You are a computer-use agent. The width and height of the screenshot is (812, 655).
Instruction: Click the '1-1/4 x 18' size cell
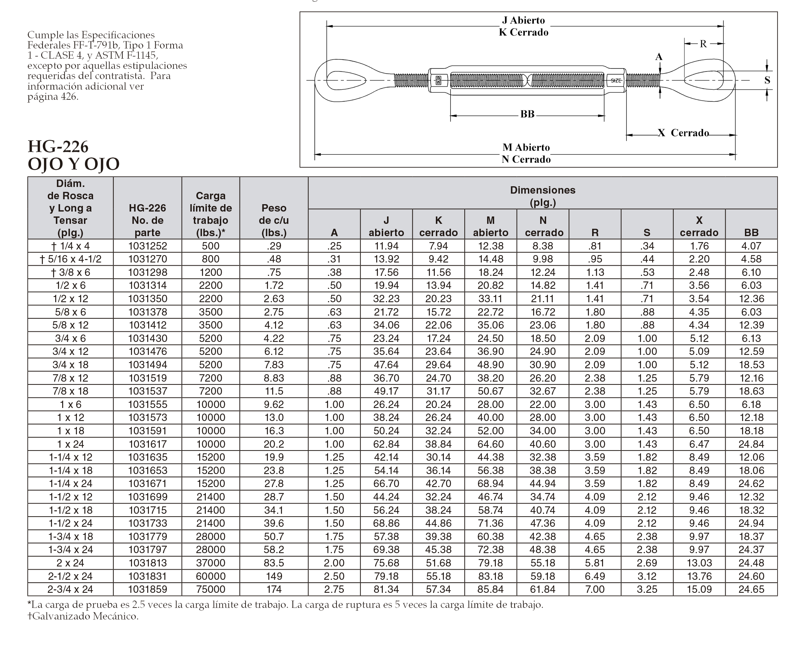(71, 471)
